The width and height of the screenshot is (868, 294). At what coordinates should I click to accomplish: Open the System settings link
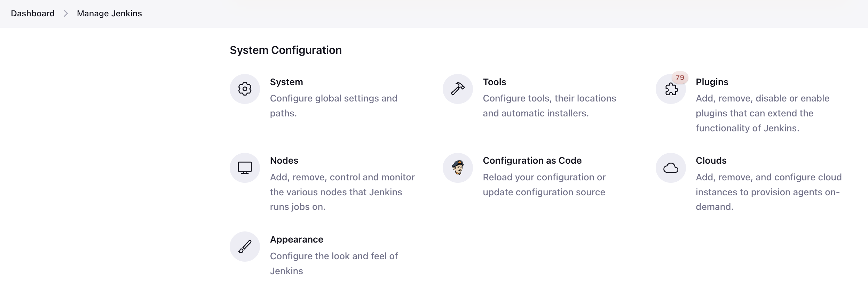click(x=286, y=82)
